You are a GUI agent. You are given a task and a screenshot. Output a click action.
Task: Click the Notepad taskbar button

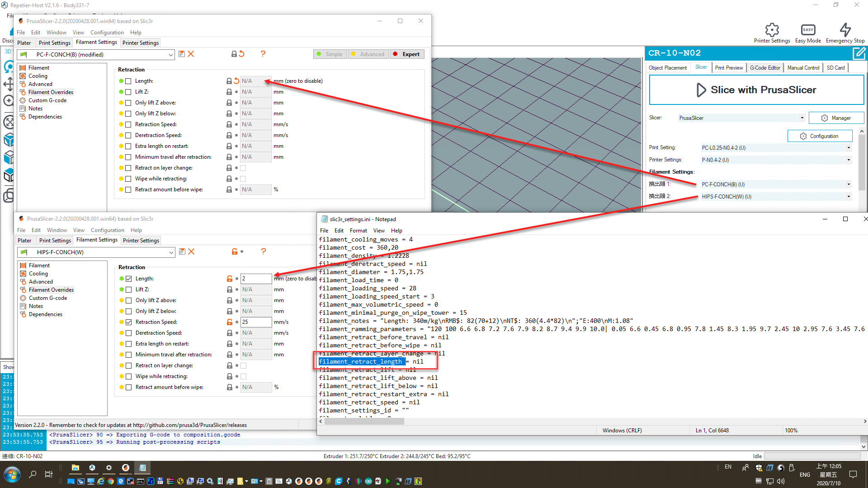point(142,468)
